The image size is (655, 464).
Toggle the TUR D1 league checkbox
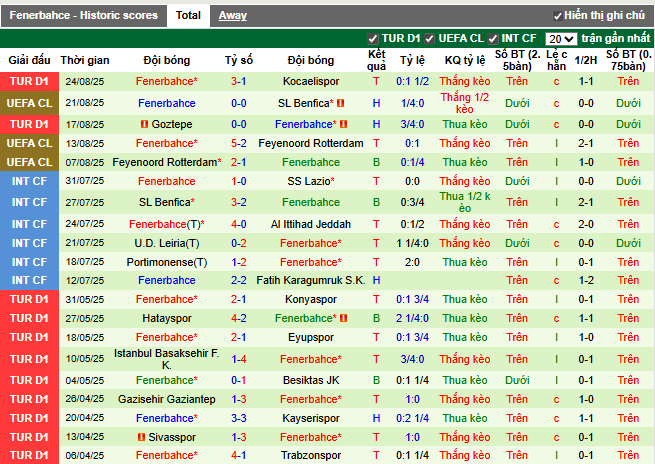tap(372, 39)
